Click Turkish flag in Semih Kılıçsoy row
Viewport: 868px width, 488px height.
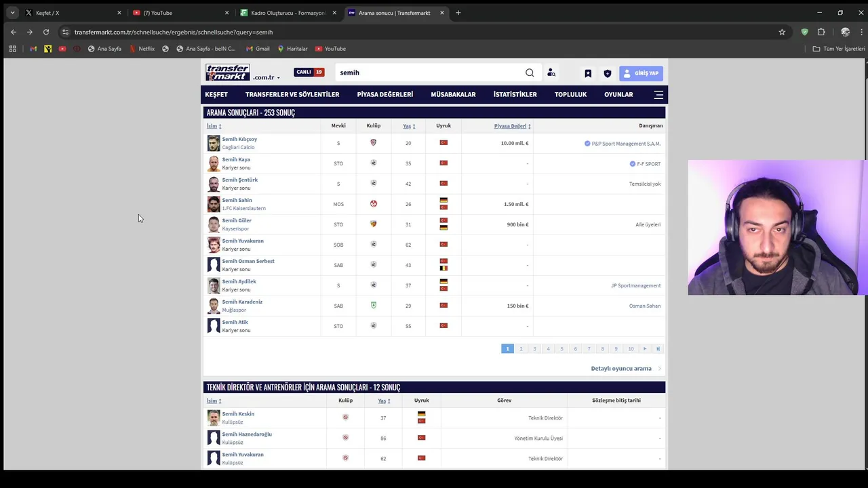(x=443, y=143)
